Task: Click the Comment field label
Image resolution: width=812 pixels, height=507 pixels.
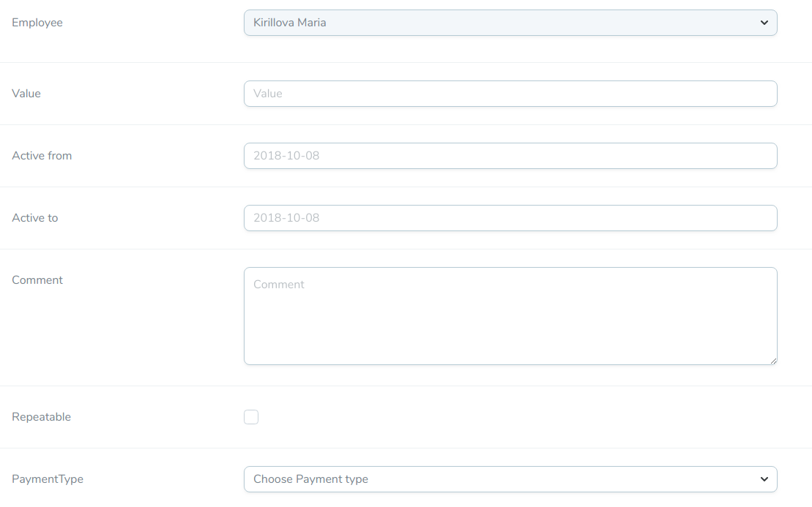Action: (37, 280)
